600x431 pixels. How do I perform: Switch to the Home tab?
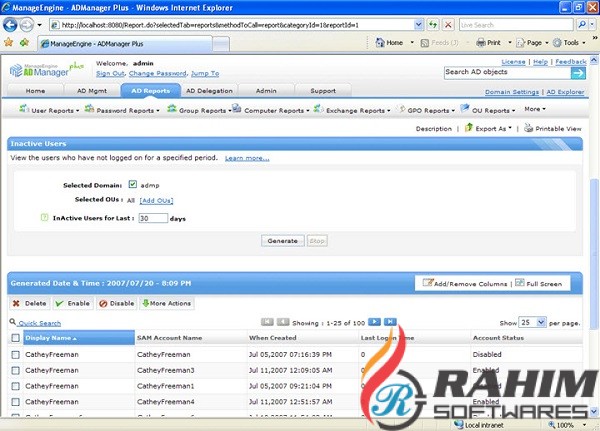click(35, 91)
